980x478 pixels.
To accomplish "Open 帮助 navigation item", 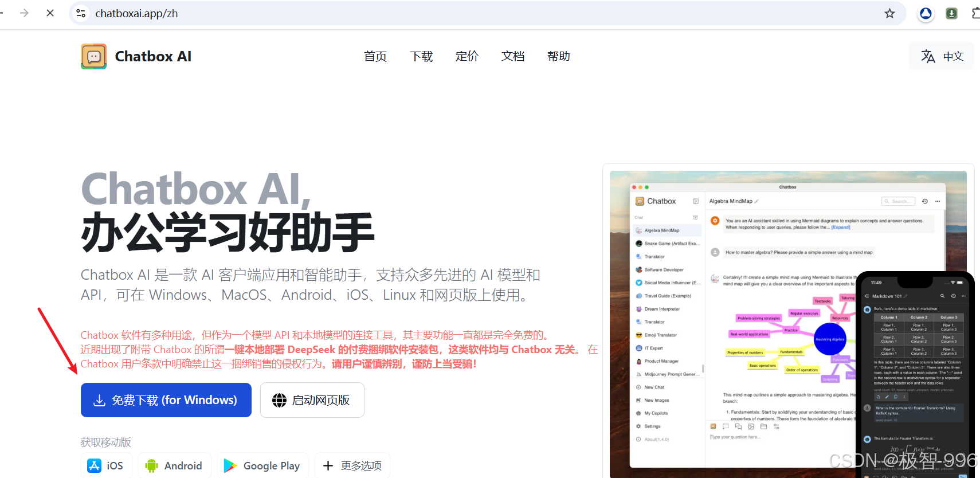I will point(559,56).
